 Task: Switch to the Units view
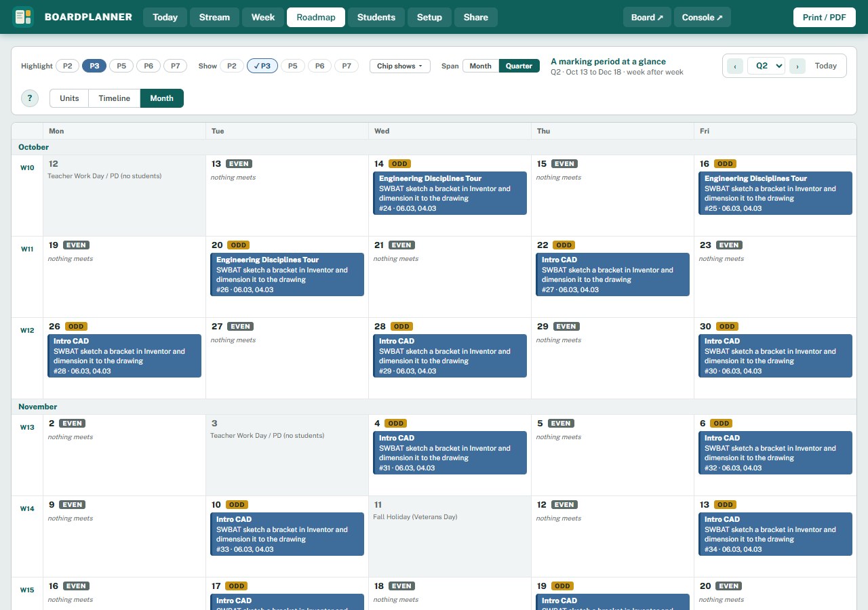point(69,98)
